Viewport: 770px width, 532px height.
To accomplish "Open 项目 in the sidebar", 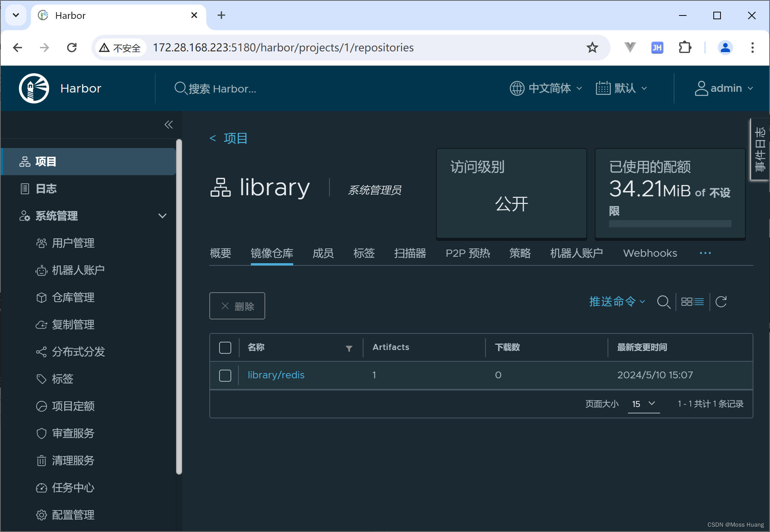I will 88,162.
